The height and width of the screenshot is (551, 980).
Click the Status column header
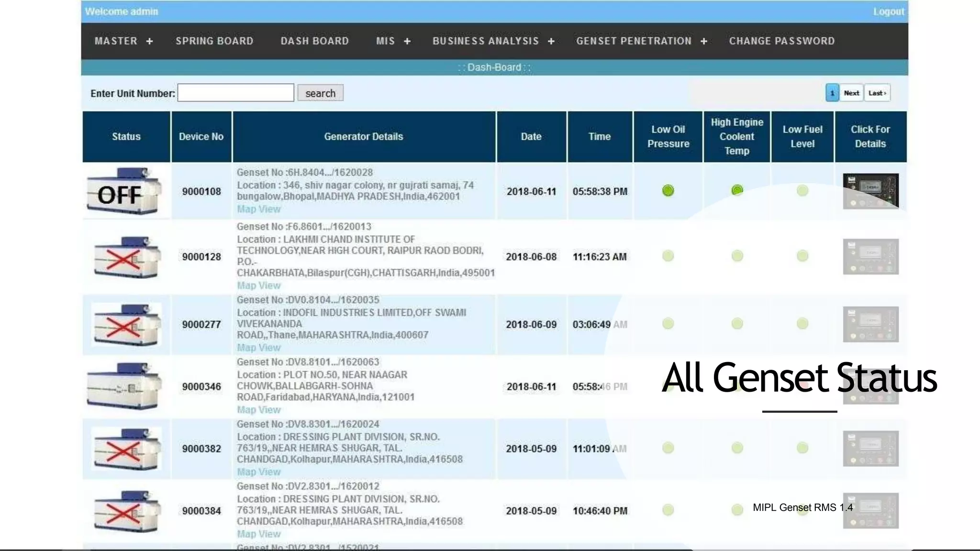[x=126, y=137]
